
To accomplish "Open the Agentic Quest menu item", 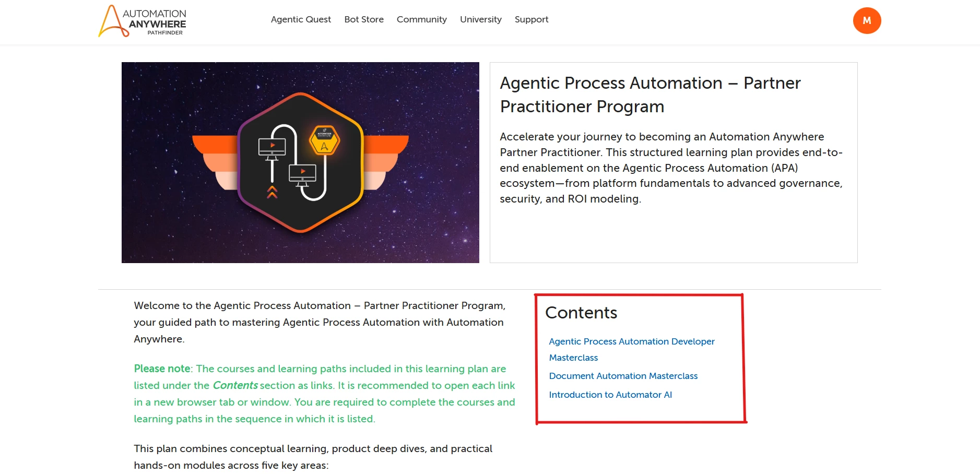I will pyautogui.click(x=301, y=19).
